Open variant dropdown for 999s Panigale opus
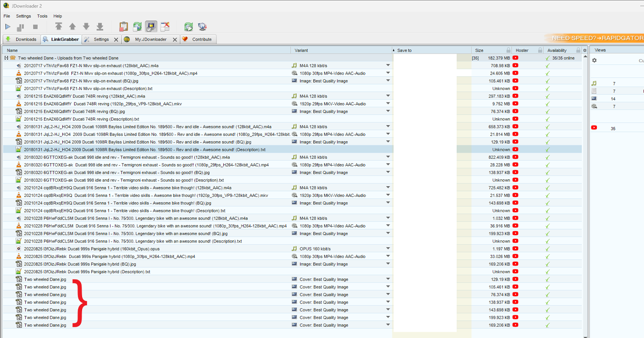Image resolution: width=644 pixels, height=338 pixels. tap(388, 249)
